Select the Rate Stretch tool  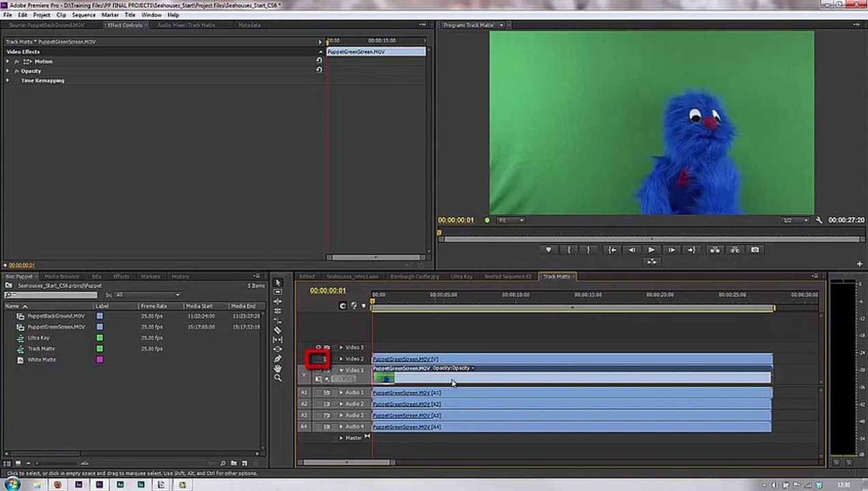coord(278,321)
